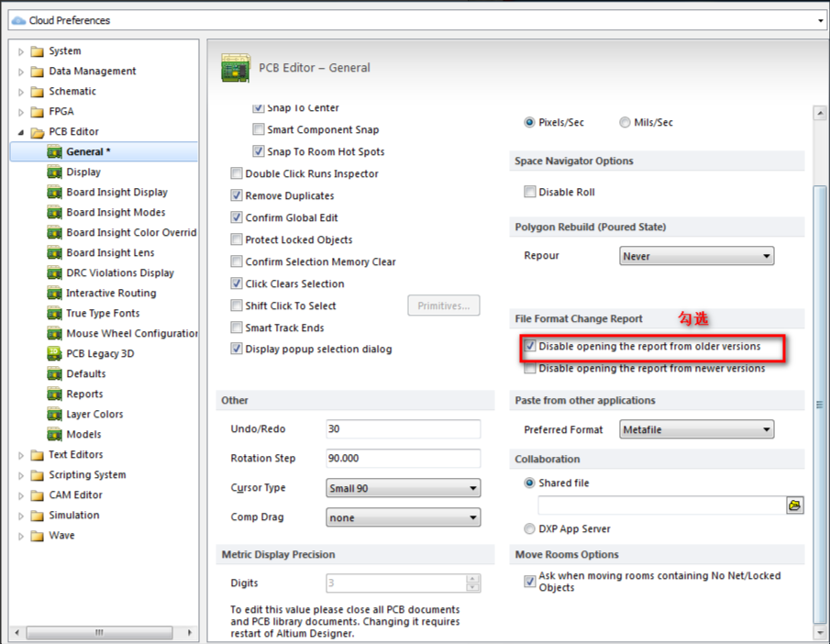Open the Wave category
830x644 pixels.
click(x=62, y=536)
